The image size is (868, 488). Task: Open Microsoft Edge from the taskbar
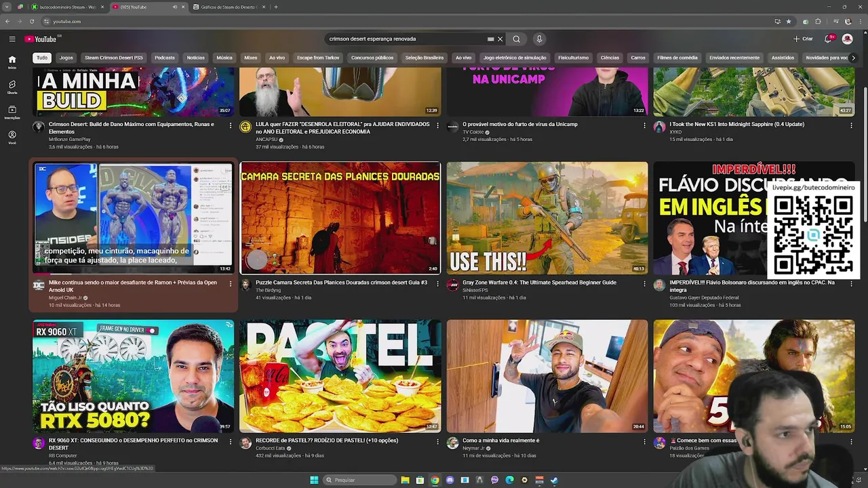pyautogui.click(x=509, y=480)
